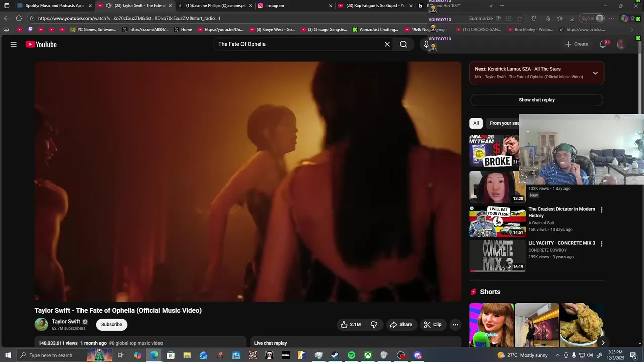Open browser Settings and more menu
The width and height of the screenshot is (644, 362).
pos(611,18)
